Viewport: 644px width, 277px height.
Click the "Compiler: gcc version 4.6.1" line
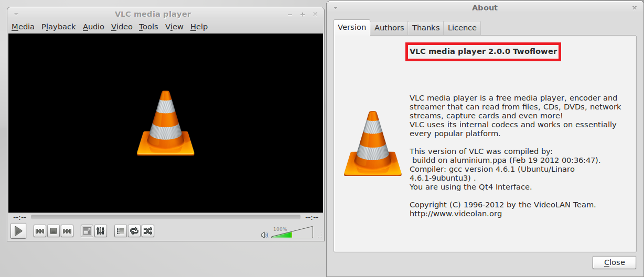492,169
